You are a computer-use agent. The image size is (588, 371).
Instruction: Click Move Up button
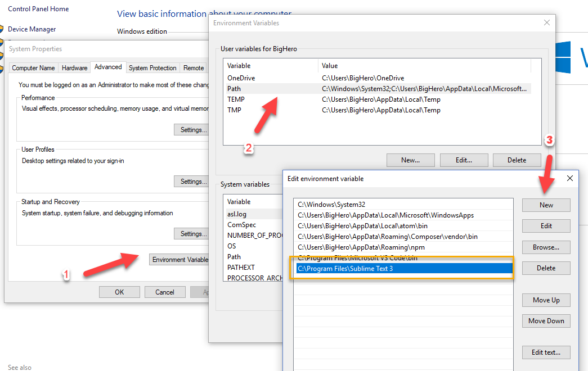[x=546, y=300]
